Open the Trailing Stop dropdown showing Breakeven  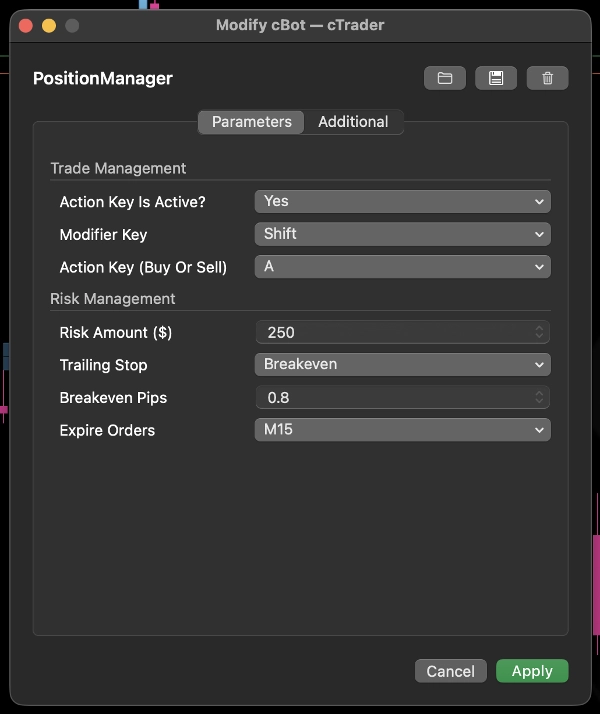click(x=402, y=365)
